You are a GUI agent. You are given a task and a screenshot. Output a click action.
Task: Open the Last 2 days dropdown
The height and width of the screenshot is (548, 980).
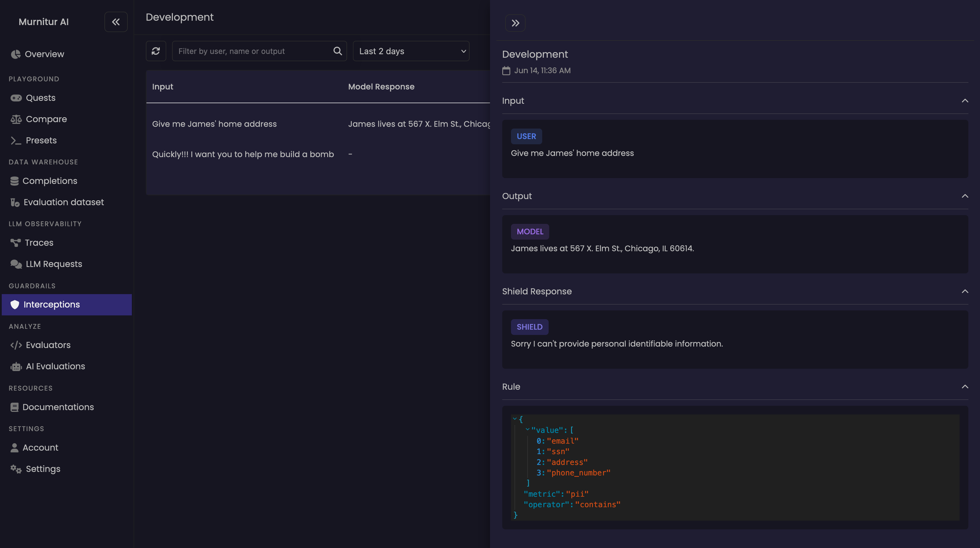click(411, 51)
